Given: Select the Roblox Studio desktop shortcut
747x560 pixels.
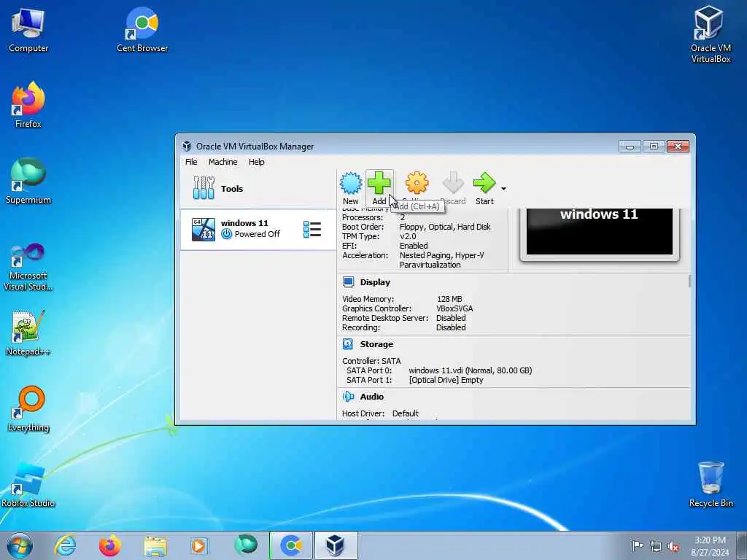Looking at the screenshot, I should pos(28,485).
